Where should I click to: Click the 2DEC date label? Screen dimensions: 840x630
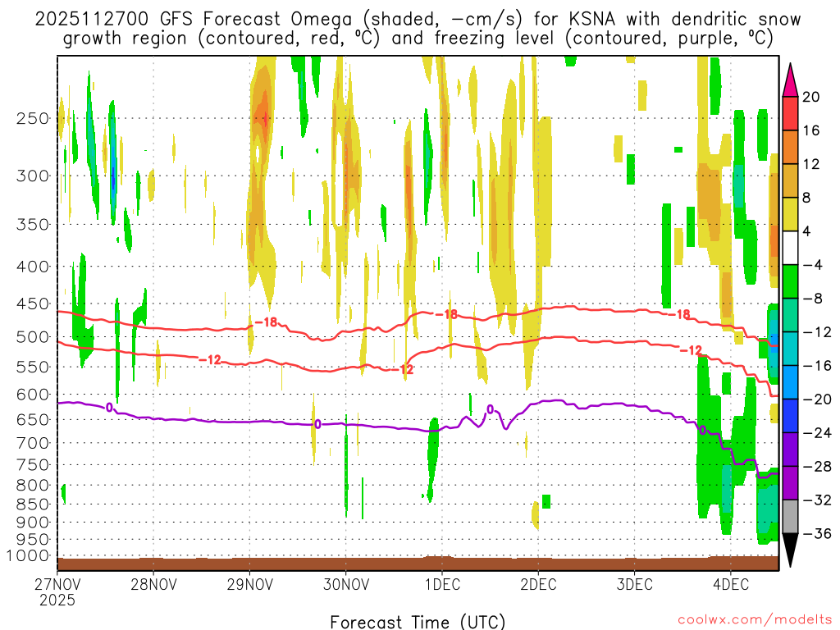coord(538,584)
